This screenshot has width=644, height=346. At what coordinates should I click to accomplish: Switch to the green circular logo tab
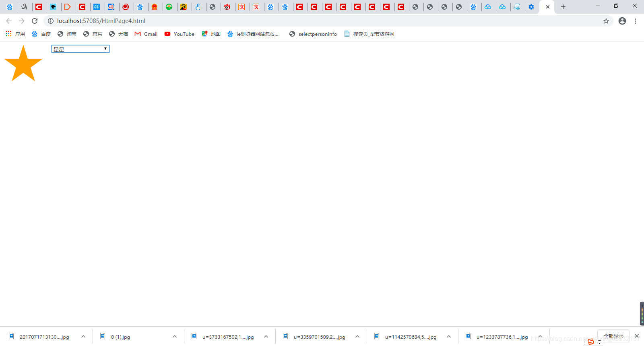[169, 7]
